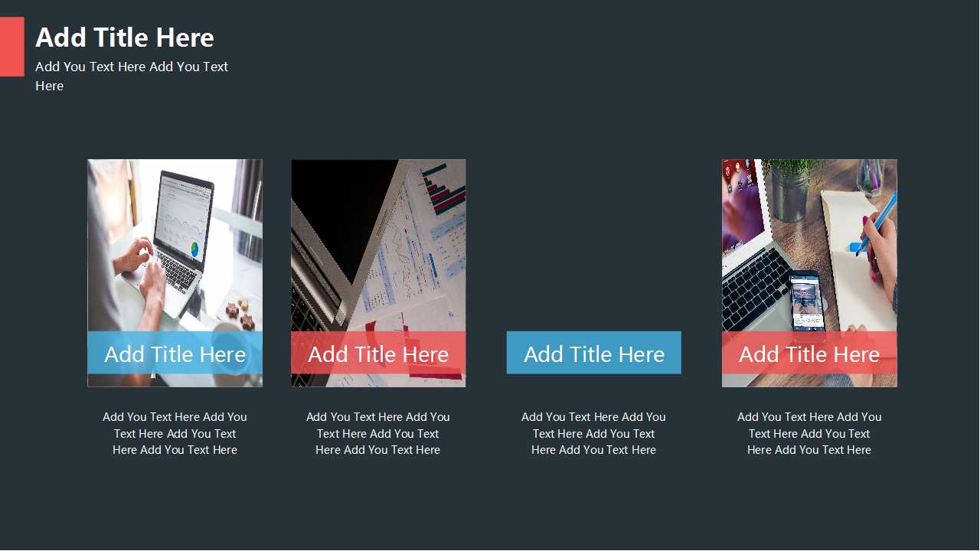Select the description text below the second photo

[378, 433]
